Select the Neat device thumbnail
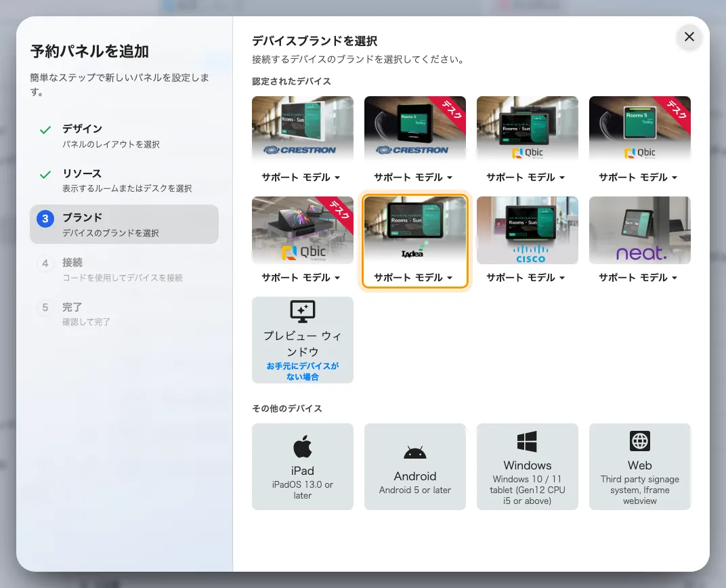This screenshot has width=726, height=588. coord(640,230)
